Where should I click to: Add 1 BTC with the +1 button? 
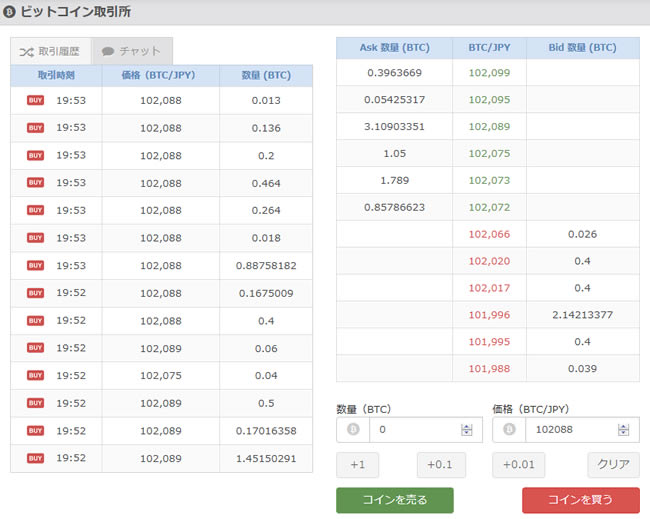pyautogui.click(x=357, y=465)
